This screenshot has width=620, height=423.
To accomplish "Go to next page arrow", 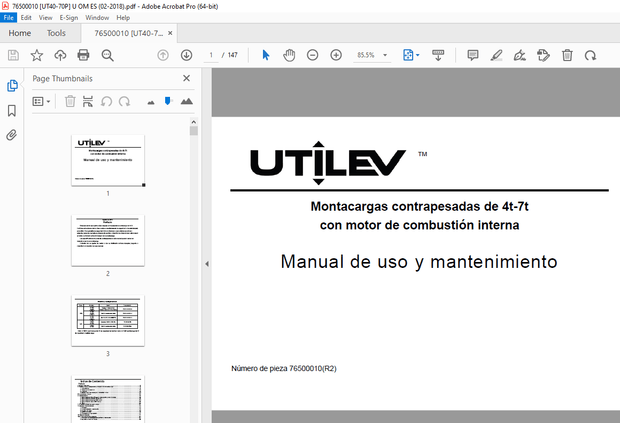I will click(x=186, y=55).
